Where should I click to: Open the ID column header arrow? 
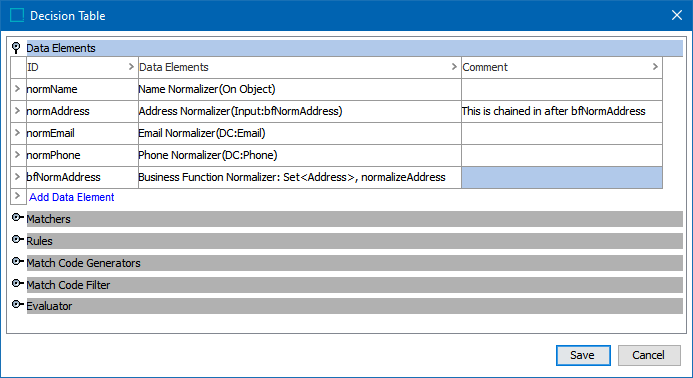click(x=131, y=67)
